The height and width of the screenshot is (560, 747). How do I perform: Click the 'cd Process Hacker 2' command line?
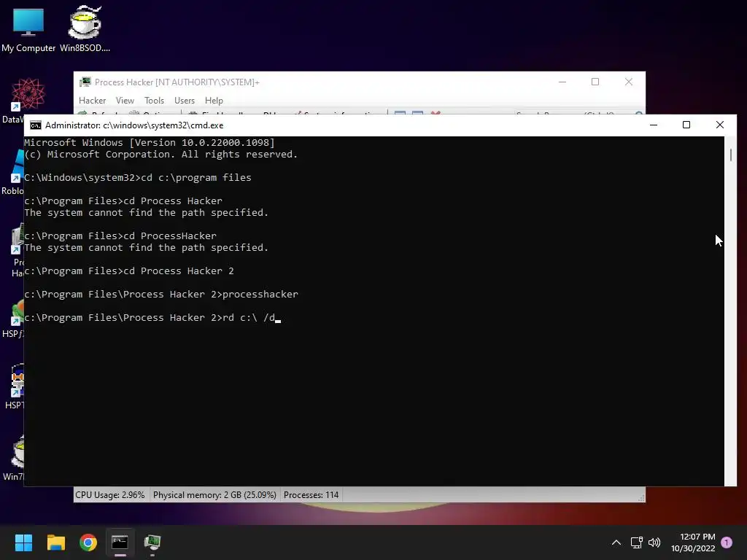[x=128, y=271]
